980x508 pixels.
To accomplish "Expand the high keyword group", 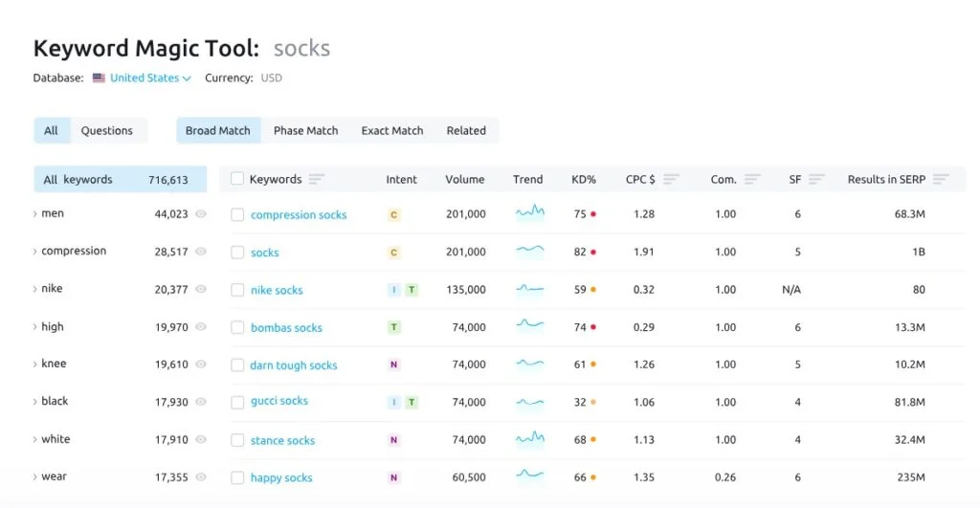I will click(35, 327).
